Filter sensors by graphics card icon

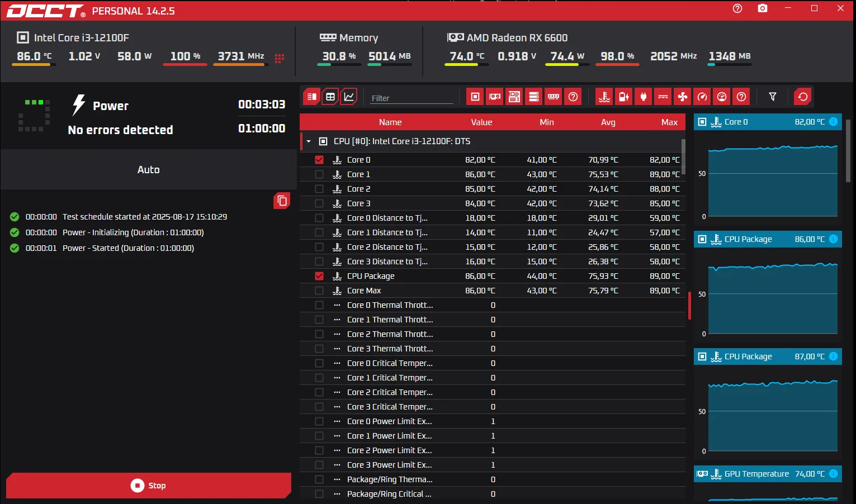495,97
